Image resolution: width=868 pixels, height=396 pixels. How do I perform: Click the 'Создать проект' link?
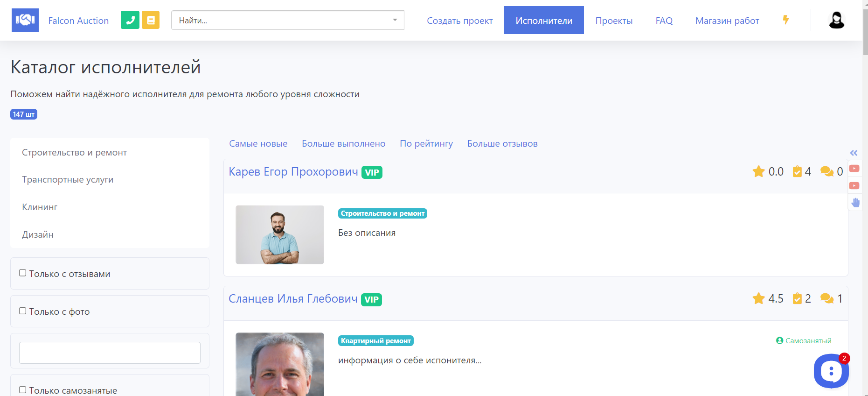(x=459, y=21)
